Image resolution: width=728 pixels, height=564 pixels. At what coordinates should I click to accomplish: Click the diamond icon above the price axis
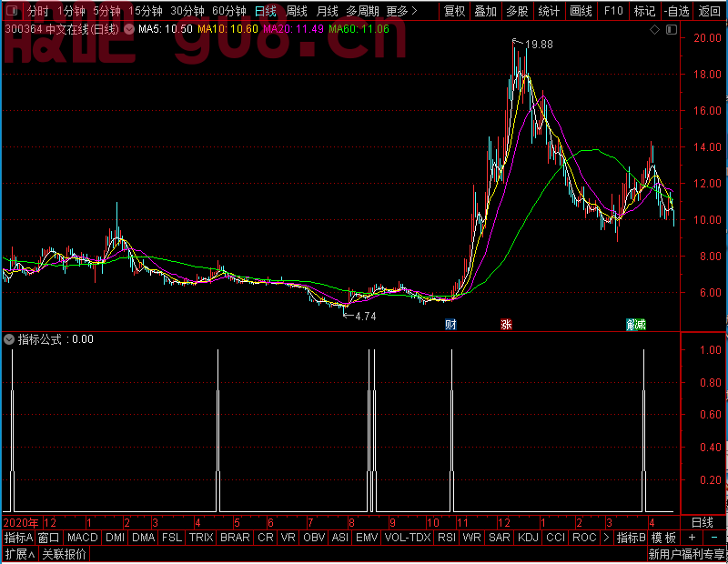pos(654,30)
